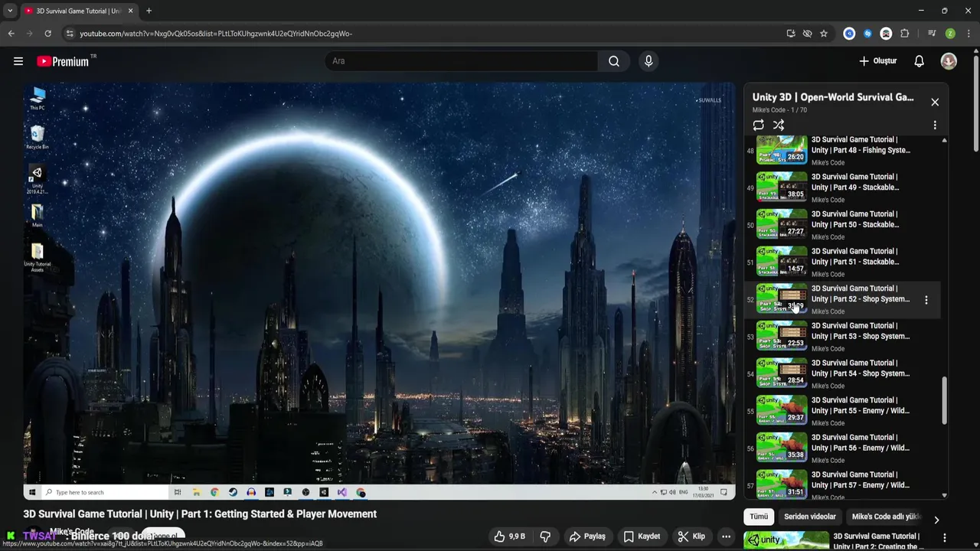Open Chrome profile Z avatar
This screenshot has width=980, height=551.
coord(950,34)
